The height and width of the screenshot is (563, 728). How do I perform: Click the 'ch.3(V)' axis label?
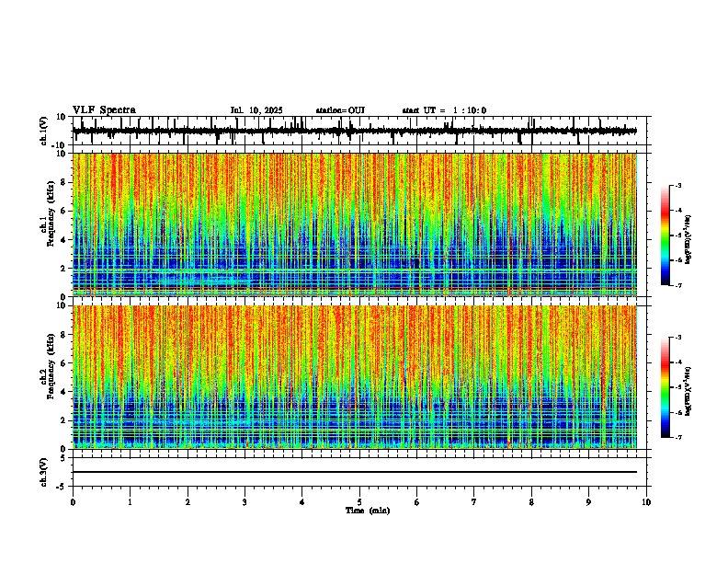point(44,472)
